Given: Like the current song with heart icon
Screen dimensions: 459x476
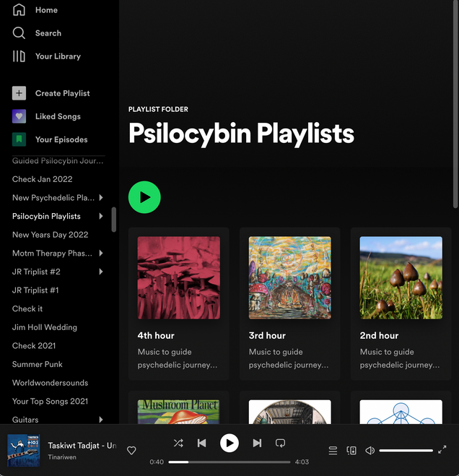Looking at the screenshot, I should [x=131, y=451].
